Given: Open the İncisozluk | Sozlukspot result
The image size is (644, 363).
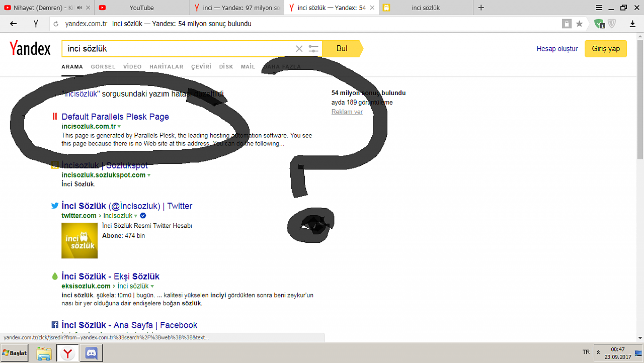Looking at the screenshot, I should click(105, 165).
